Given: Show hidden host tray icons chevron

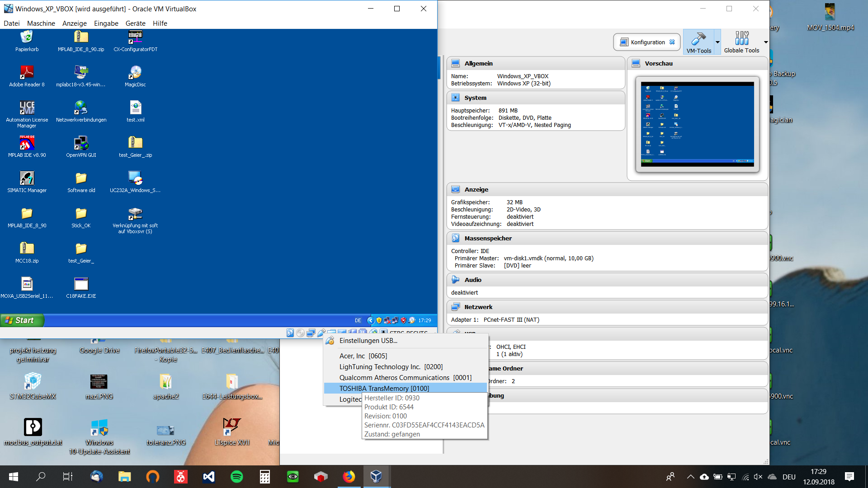Looking at the screenshot, I should point(690,477).
